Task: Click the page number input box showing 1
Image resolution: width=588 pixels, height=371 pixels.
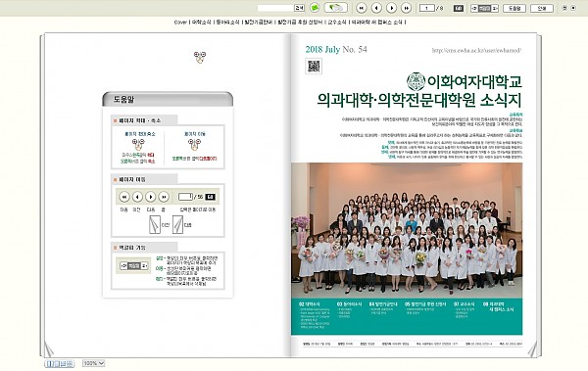Action: 427,8
